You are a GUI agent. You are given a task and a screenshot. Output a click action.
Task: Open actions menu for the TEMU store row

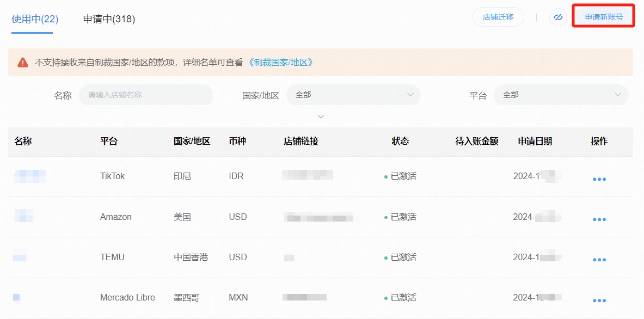point(599,260)
